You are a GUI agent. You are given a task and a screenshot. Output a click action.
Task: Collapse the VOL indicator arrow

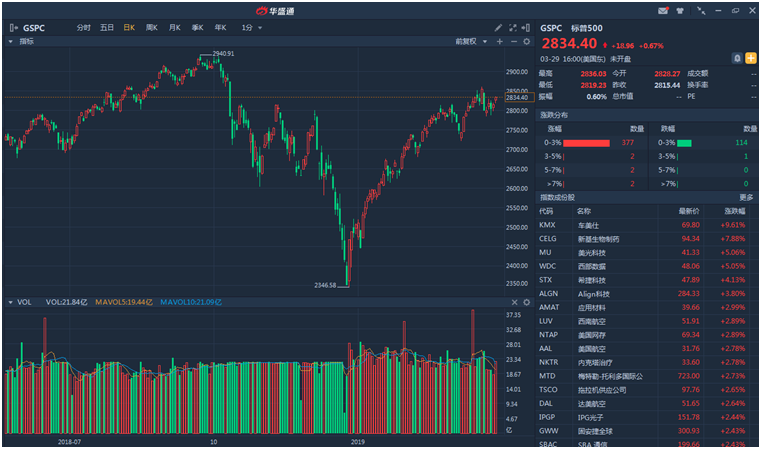point(11,302)
